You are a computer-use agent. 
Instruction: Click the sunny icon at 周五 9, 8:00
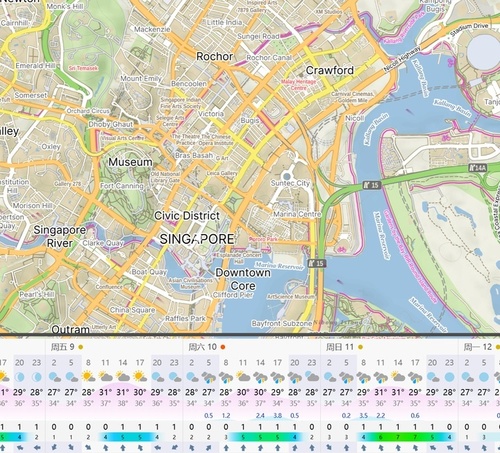click(88, 377)
